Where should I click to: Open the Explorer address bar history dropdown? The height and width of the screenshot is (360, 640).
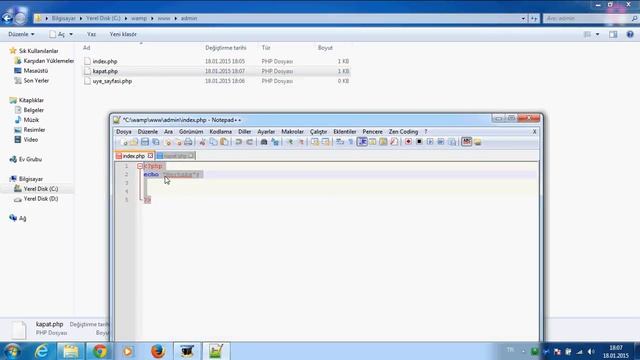point(523,18)
